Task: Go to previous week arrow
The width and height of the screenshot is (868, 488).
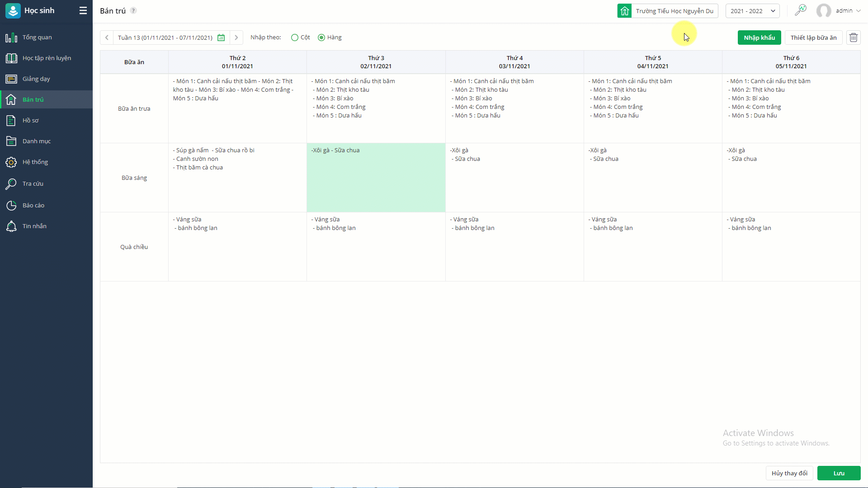Action: pyautogui.click(x=107, y=38)
